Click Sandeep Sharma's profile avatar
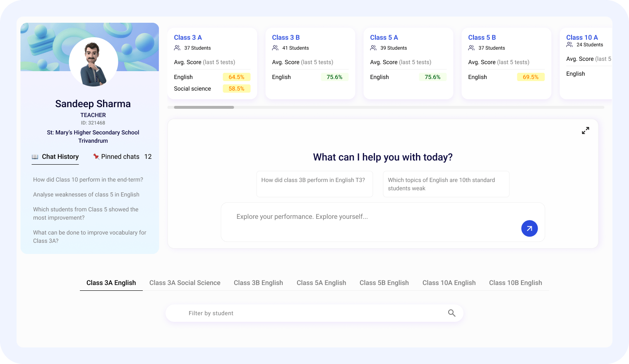629x364 pixels. coord(94,62)
